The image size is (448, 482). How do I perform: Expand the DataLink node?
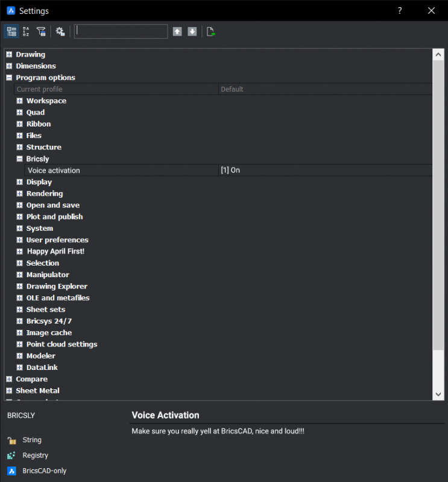(19, 368)
